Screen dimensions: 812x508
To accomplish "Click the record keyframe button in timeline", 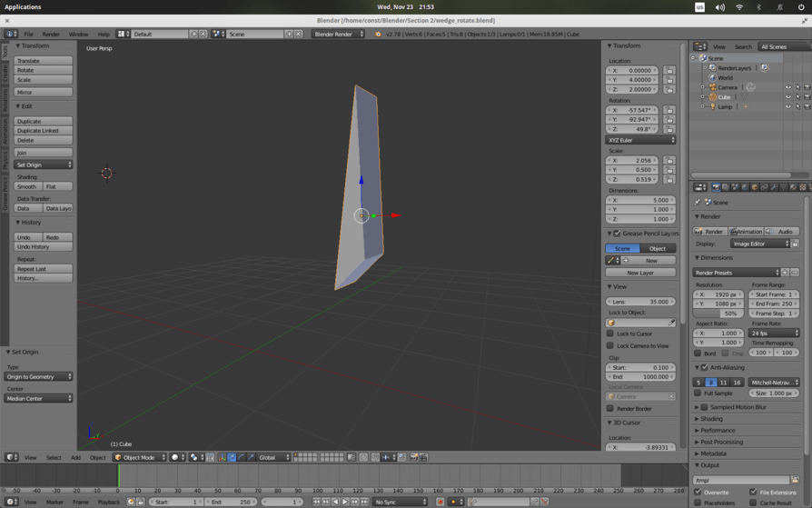I will (441, 502).
